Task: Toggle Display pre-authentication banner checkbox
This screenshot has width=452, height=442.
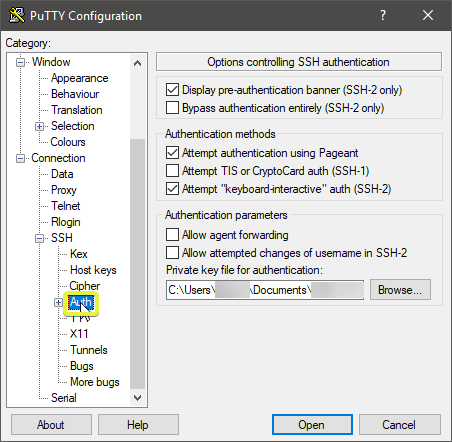Action: (172, 90)
